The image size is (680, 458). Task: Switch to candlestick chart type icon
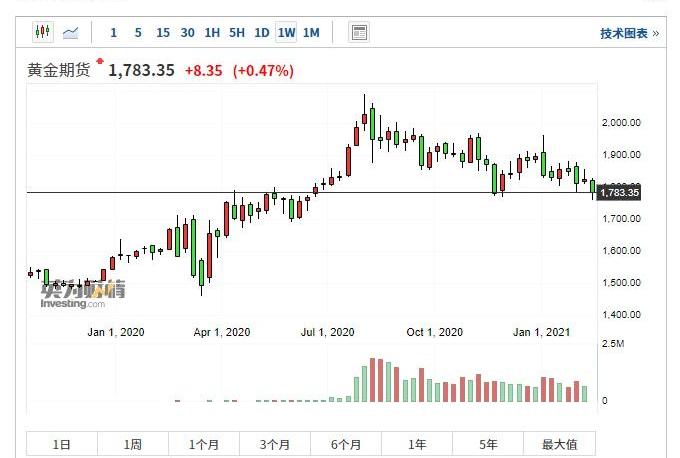click(42, 32)
